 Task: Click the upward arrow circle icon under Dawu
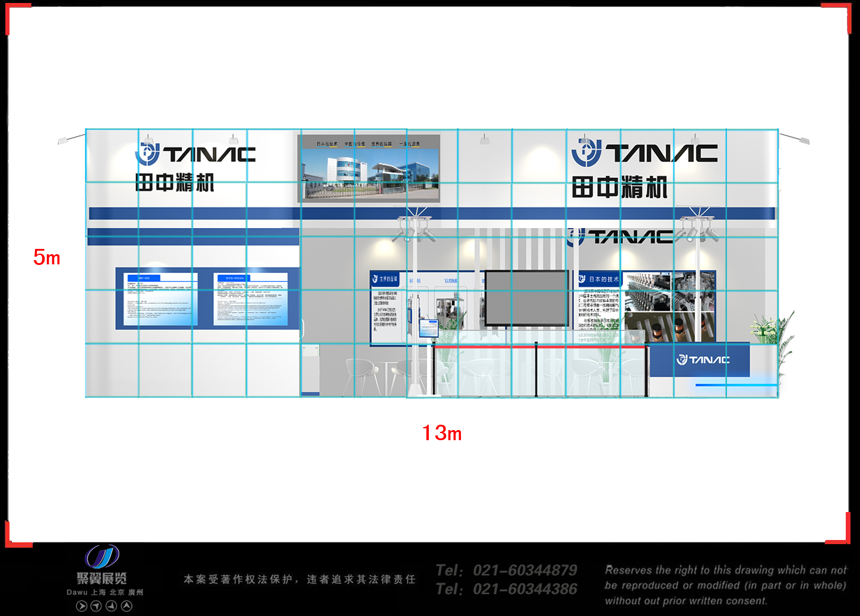[x=127, y=606]
